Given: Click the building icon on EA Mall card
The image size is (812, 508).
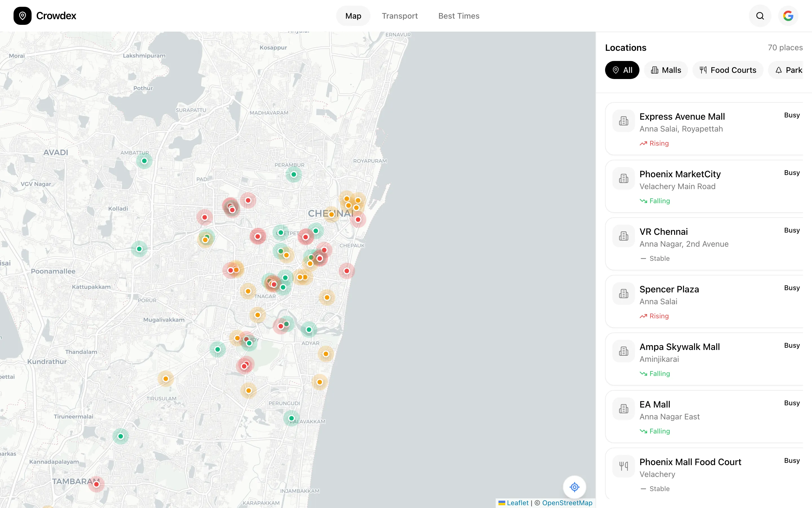Looking at the screenshot, I should point(624,409).
